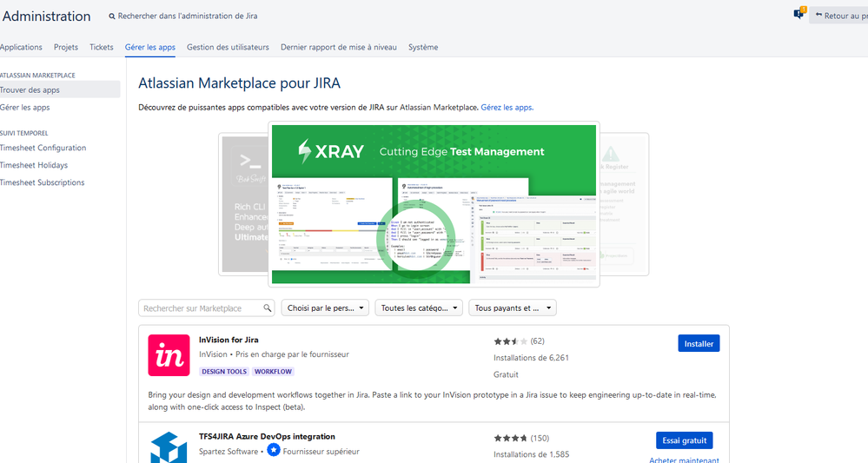
Task: Click the InVision star rating
Action: 510,341
